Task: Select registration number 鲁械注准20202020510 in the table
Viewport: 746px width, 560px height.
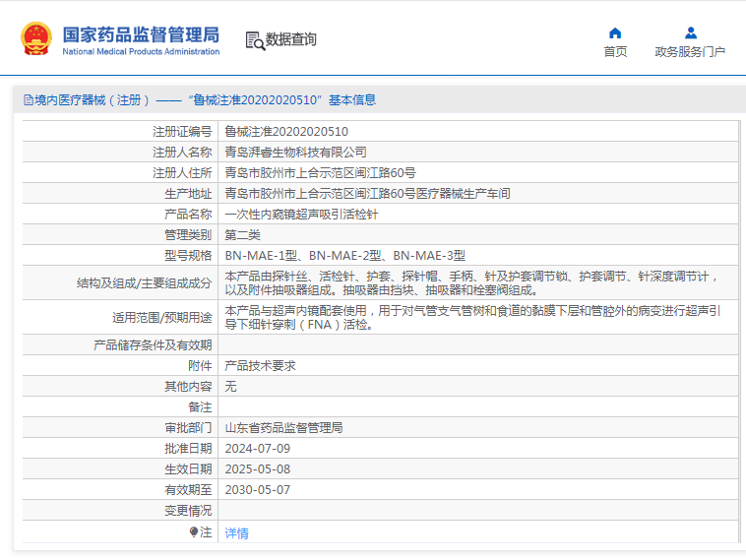Action: pyautogui.click(x=285, y=131)
